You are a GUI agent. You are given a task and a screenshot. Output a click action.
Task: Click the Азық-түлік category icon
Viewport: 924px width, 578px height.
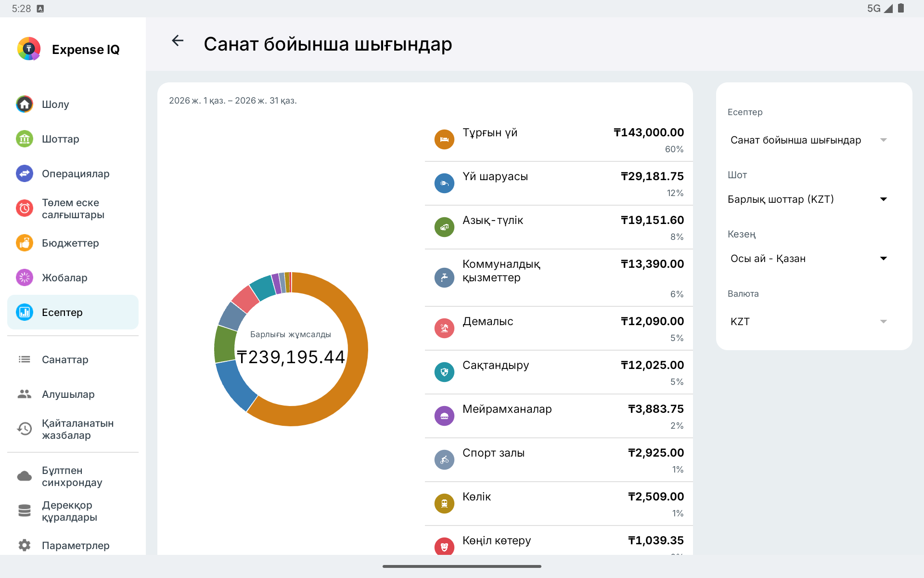[x=444, y=227]
